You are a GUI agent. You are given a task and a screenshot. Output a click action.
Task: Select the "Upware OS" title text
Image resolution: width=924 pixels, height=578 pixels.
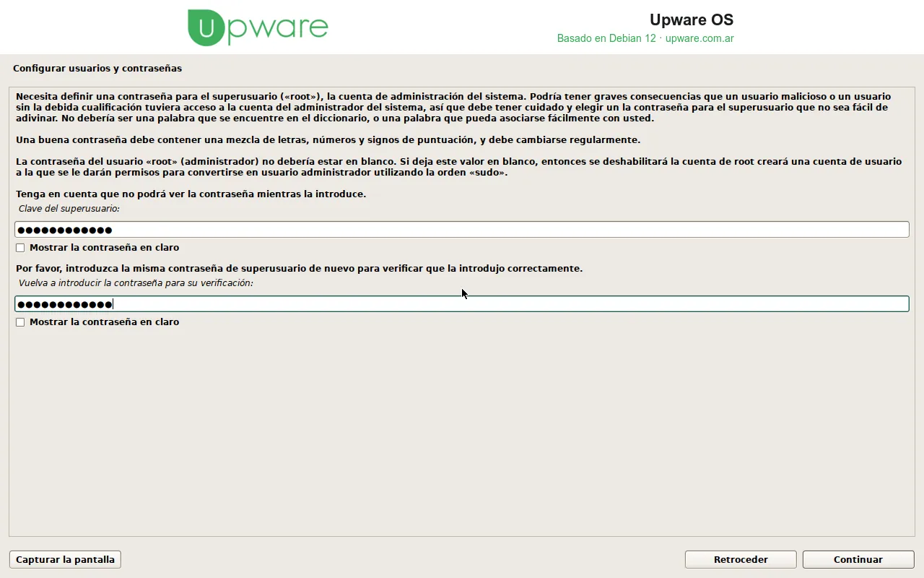coord(692,20)
